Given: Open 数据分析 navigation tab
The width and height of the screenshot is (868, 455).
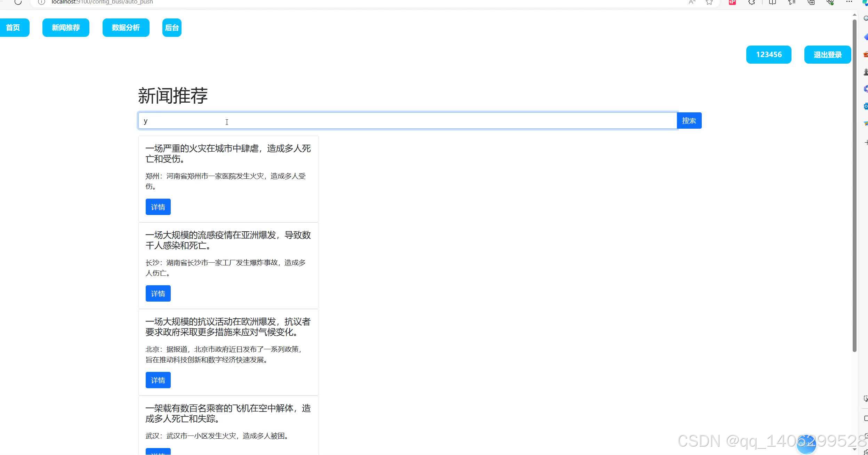Looking at the screenshot, I should [x=126, y=27].
